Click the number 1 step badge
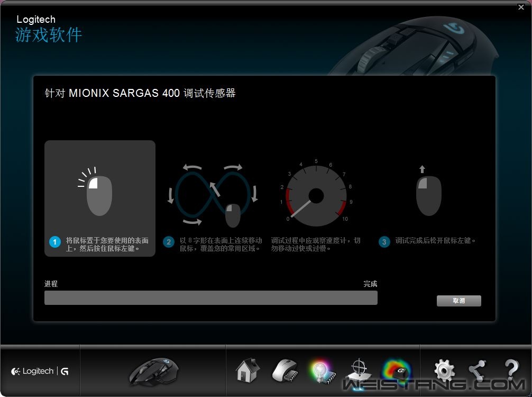The height and width of the screenshot is (397, 532). pyautogui.click(x=55, y=242)
